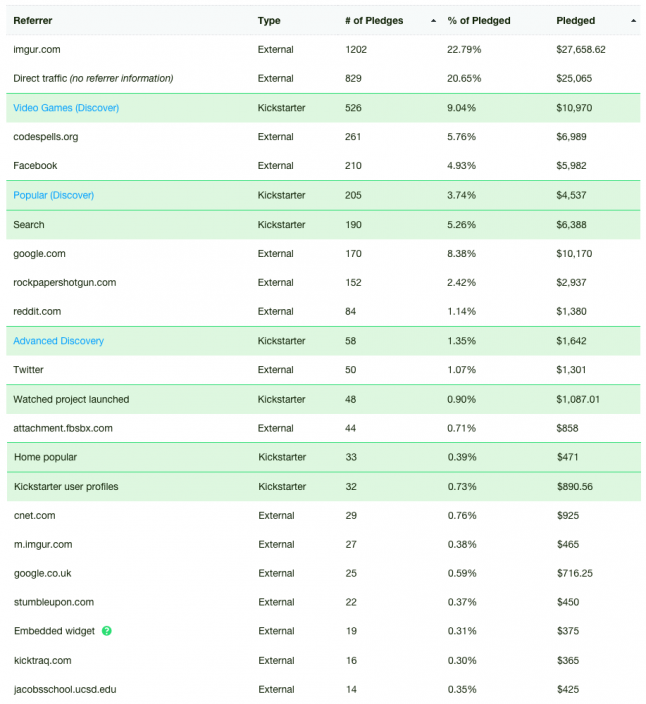646x704 pixels.
Task: Click the Watched project launched row
Action: click(x=323, y=399)
